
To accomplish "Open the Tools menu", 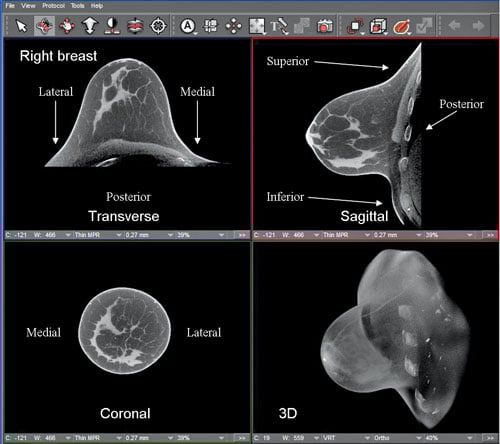I will pyautogui.click(x=77, y=6).
